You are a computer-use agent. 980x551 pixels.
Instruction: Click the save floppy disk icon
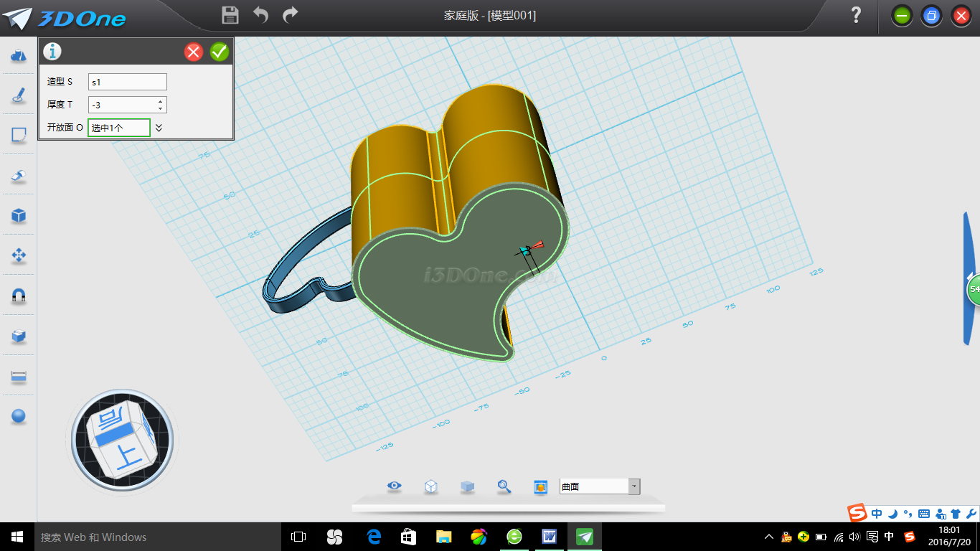coord(230,15)
